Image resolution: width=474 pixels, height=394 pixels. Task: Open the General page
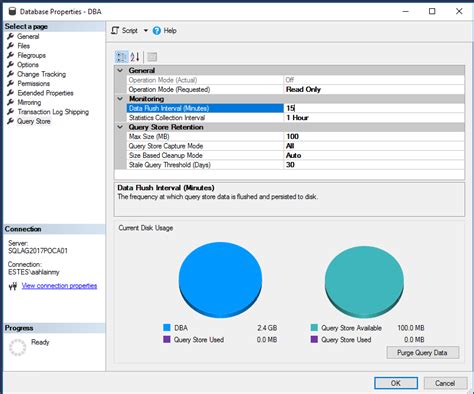tap(28, 36)
